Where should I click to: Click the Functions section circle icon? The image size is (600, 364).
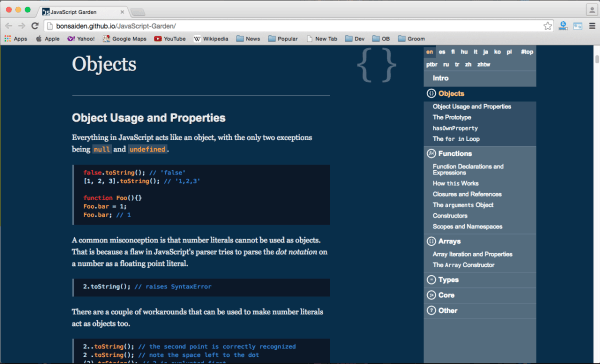(x=431, y=153)
